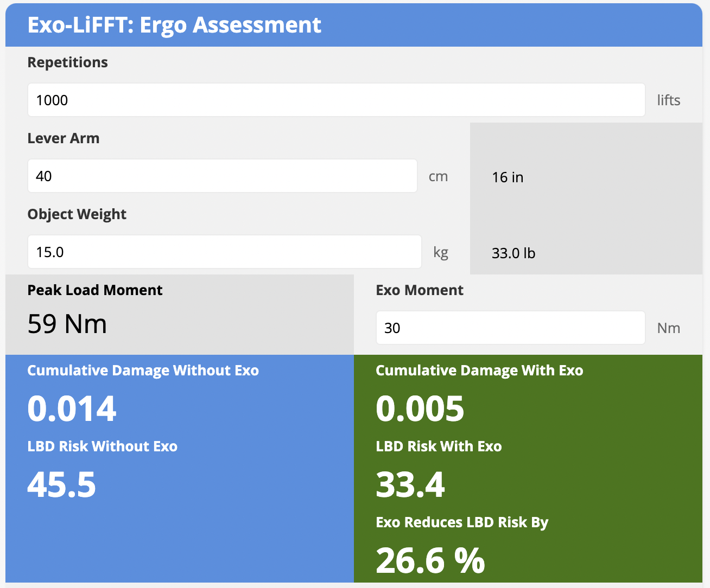Click the 16 in converted lever arm value
This screenshot has height=588, width=710.
tap(508, 177)
